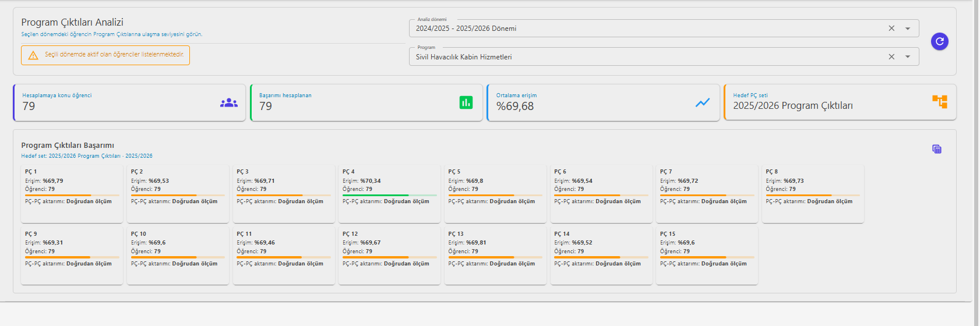Screen dimensions: 980x326
Task: Open the PÇ 10 card
Action: pyautogui.click(x=178, y=256)
